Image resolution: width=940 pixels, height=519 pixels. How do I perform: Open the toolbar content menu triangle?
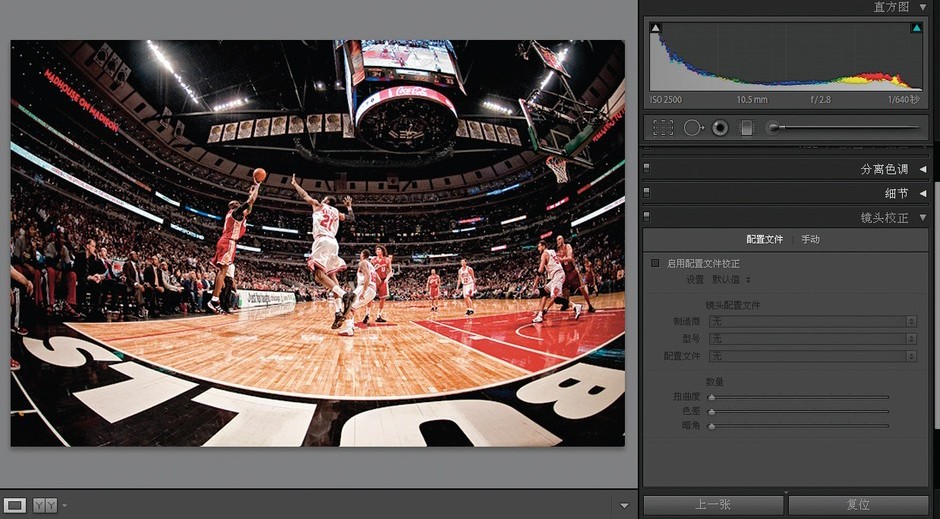624,506
